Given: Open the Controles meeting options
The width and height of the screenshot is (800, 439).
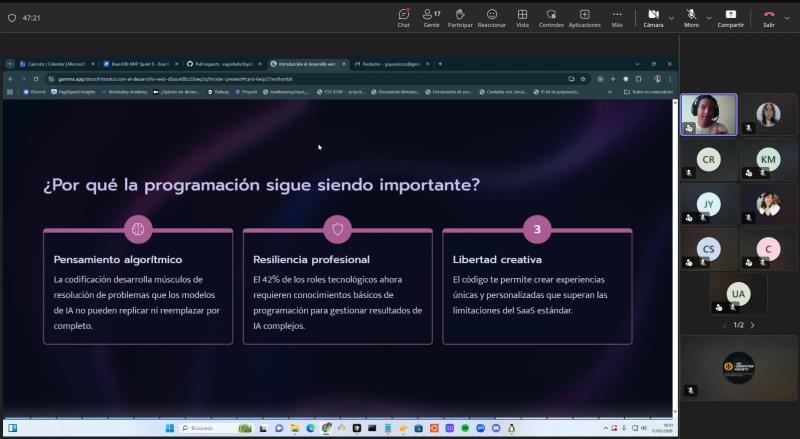Looking at the screenshot, I should [551, 15].
